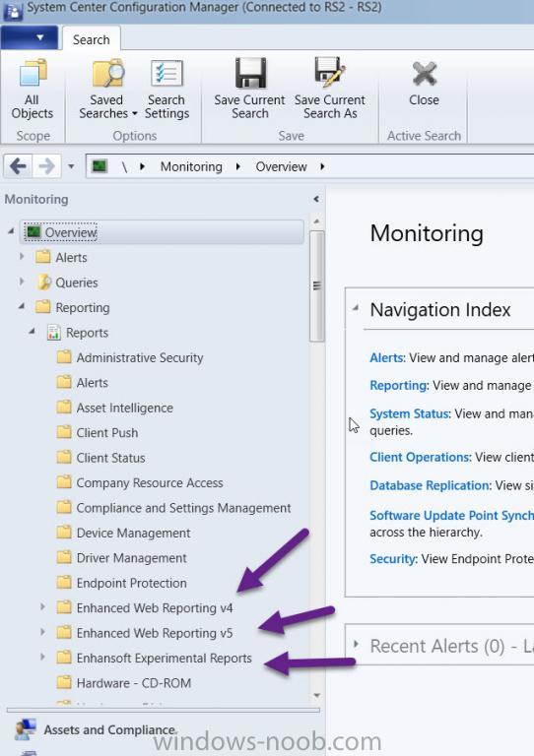The width and height of the screenshot is (534, 756).
Task: Click the tree scrollbar down arrow
Action: click(316, 695)
